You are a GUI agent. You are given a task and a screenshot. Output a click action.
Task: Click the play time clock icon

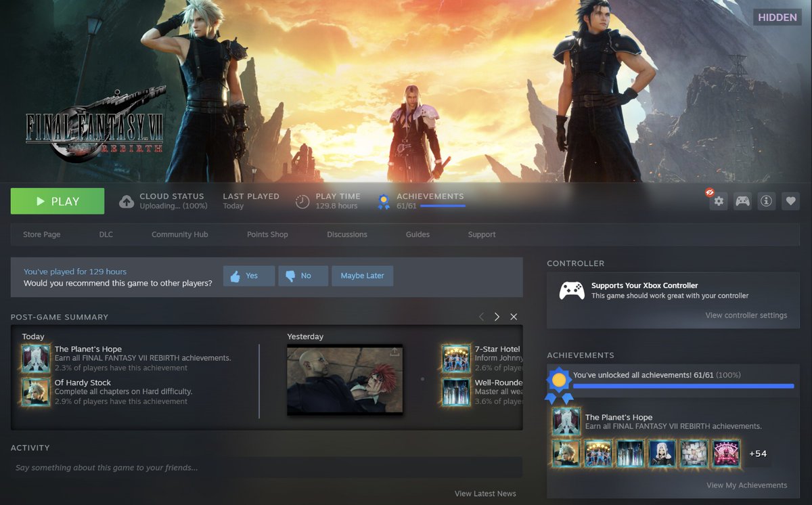coord(303,201)
